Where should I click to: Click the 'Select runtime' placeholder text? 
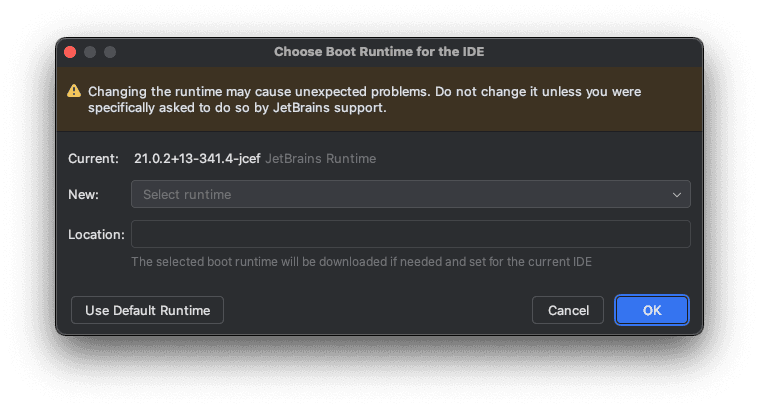click(x=187, y=194)
